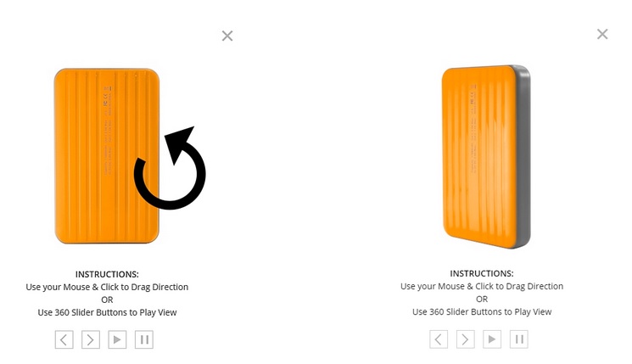Step to the previous frame of the angled power bank

439,339
